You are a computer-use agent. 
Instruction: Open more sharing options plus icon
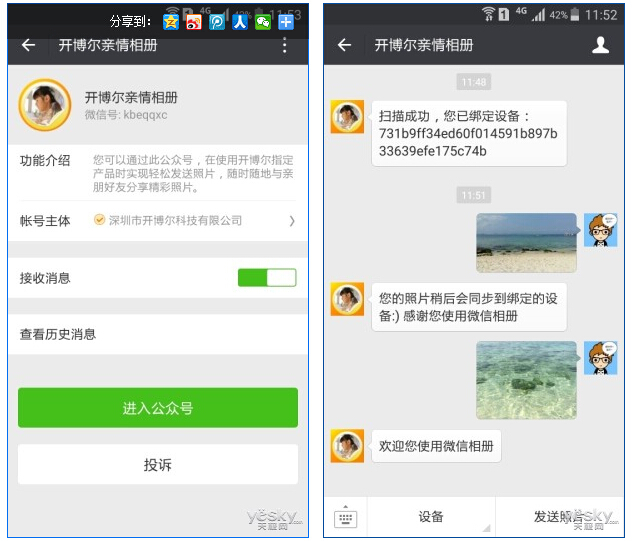[x=286, y=22]
